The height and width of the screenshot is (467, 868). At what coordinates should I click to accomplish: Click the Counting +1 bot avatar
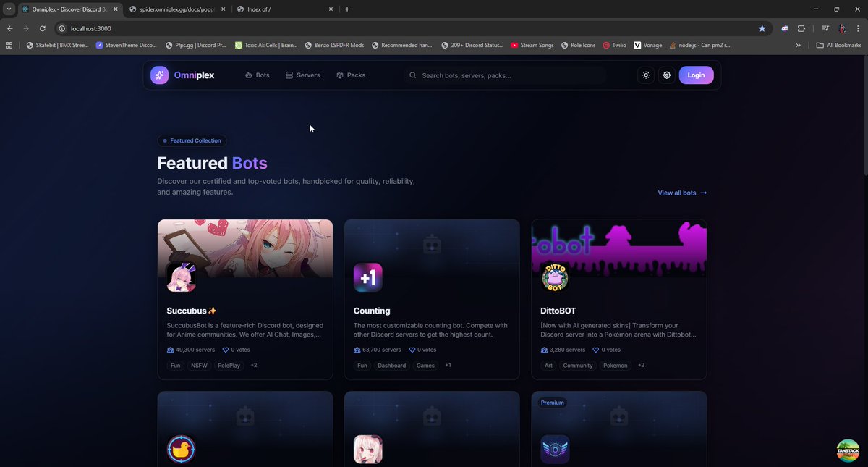click(368, 278)
